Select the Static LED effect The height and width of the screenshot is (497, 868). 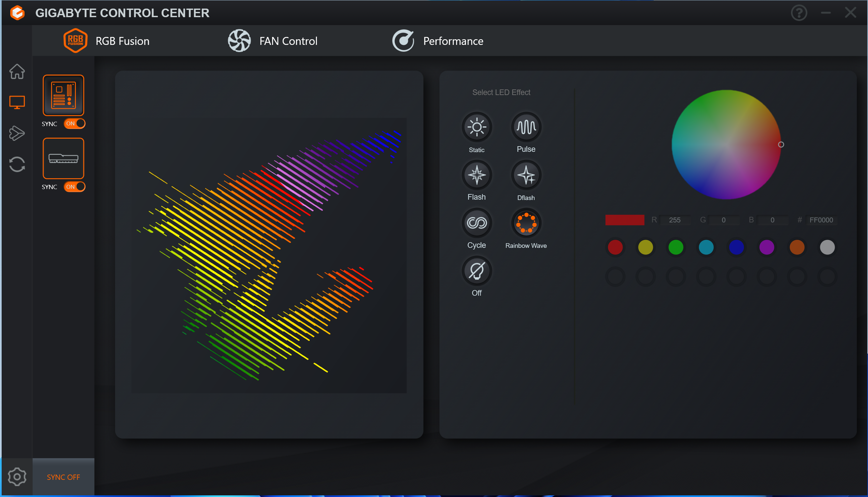[x=477, y=127]
